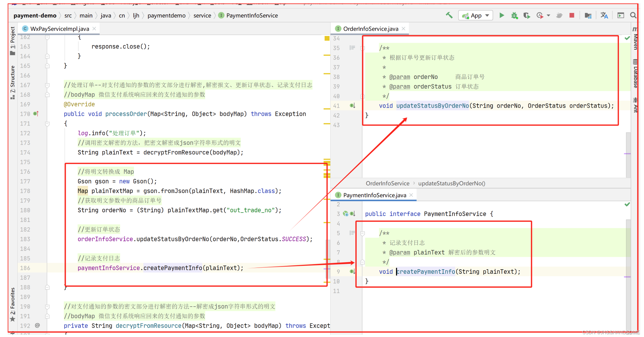Click the implemented-method gutter icon at line 41
Viewport: 644px width, 337px height.
pyautogui.click(x=353, y=106)
